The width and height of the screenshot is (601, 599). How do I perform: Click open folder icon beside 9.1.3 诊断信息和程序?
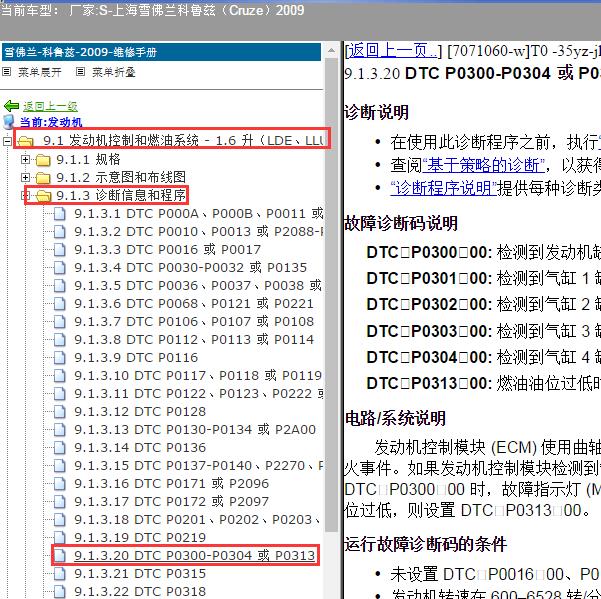43,196
